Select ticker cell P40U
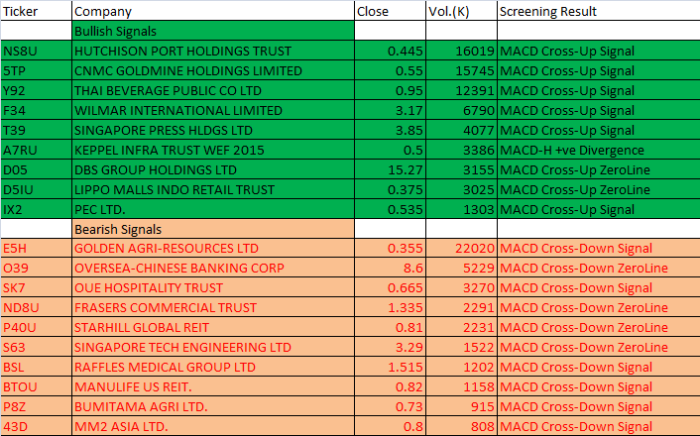 pyautogui.click(x=36, y=328)
